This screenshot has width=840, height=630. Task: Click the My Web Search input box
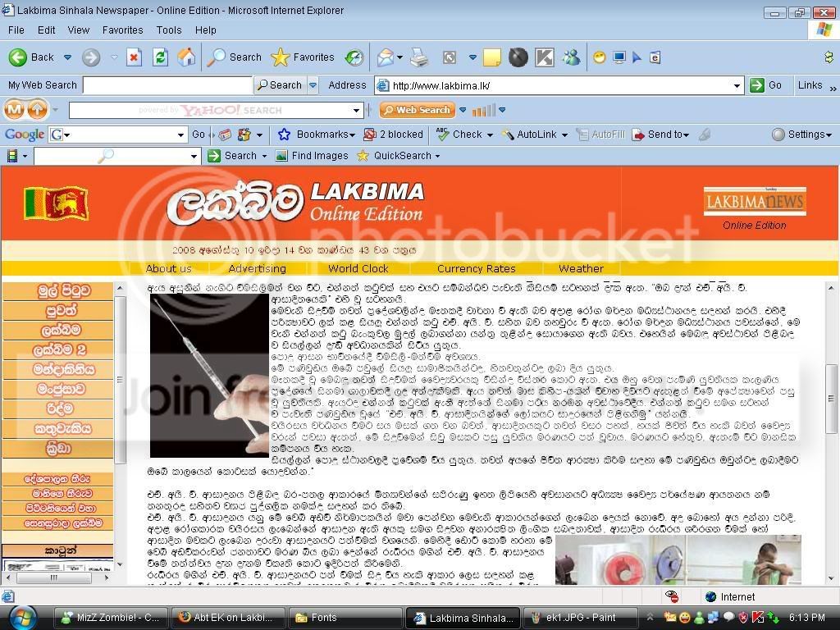(x=167, y=85)
